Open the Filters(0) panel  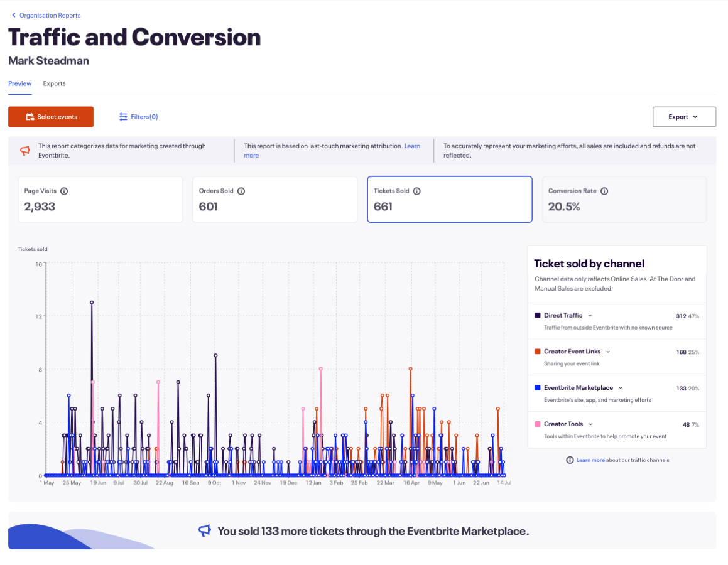click(138, 117)
